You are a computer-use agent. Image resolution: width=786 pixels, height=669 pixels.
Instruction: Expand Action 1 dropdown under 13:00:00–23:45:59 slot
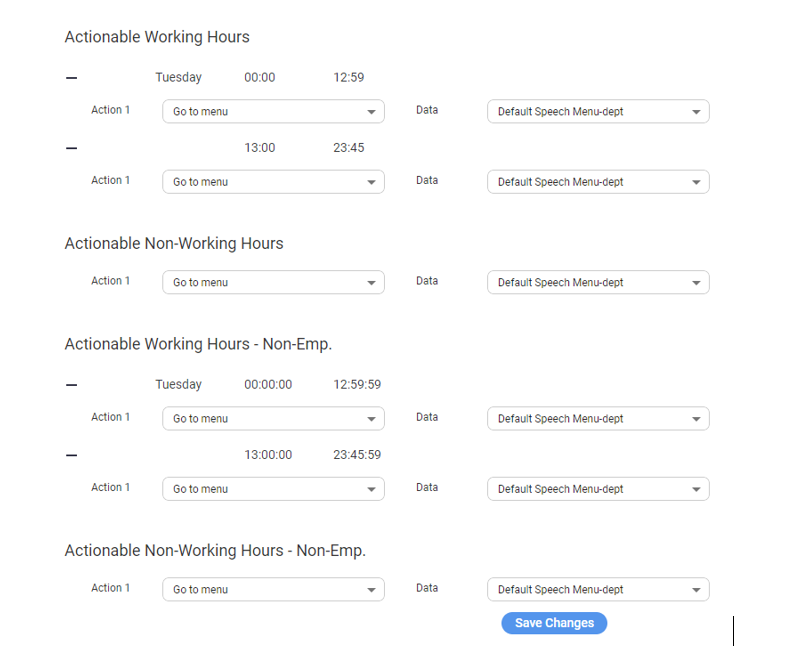(x=273, y=489)
